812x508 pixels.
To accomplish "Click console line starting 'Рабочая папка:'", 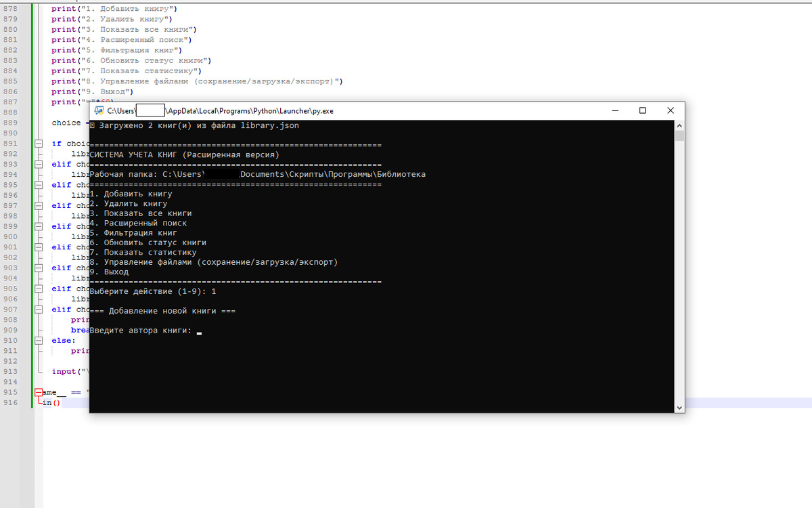I will pyautogui.click(x=257, y=175).
